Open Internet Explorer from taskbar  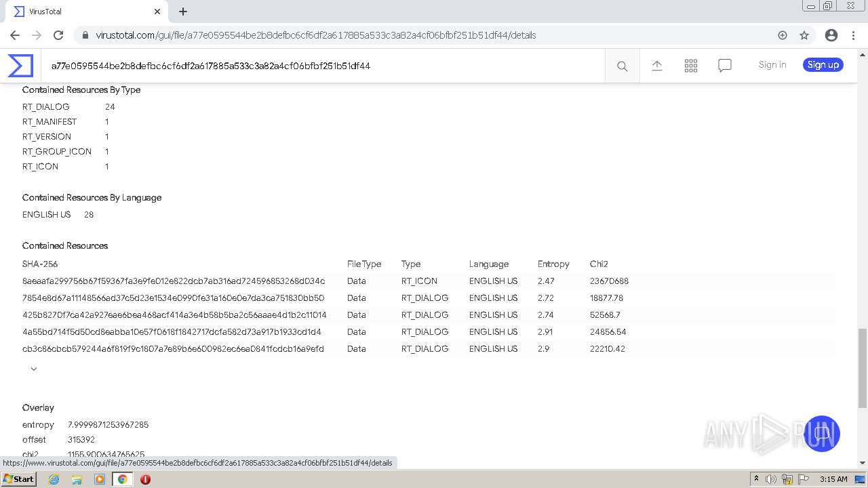[54, 479]
